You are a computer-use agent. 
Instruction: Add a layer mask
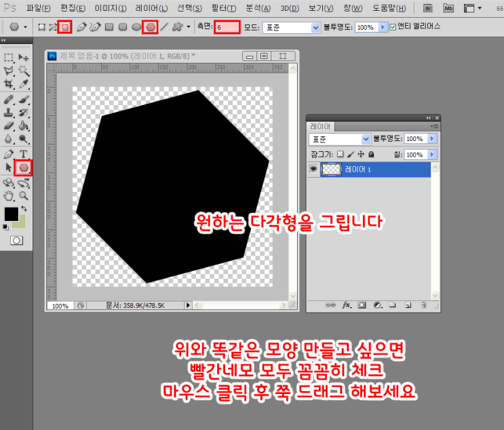(362, 305)
